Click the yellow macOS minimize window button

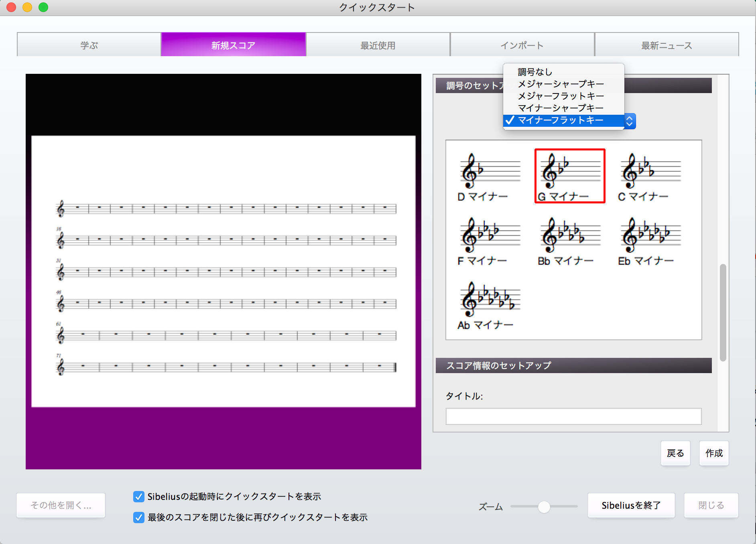27,7
